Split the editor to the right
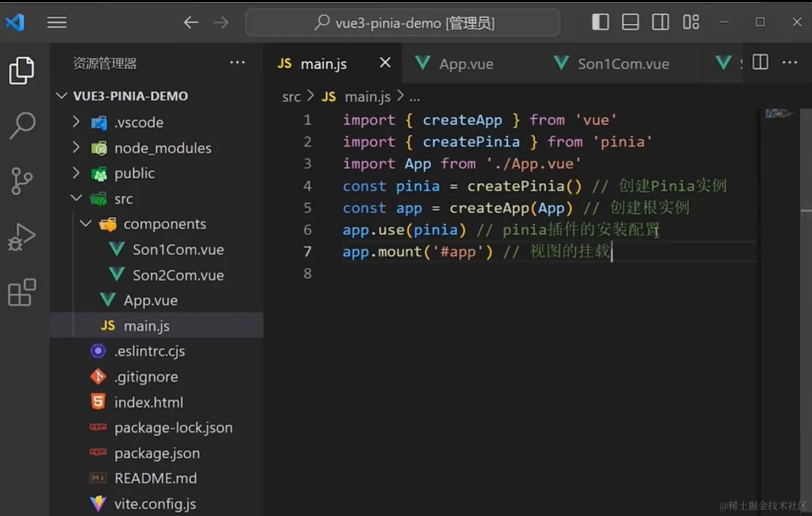The height and width of the screenshot is (516, 812). (760, 62)
